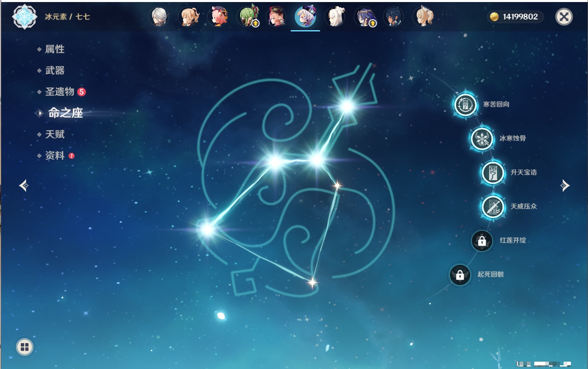
Task: Click the highlighted Qiqi avatar
Action: coord(305,17)
